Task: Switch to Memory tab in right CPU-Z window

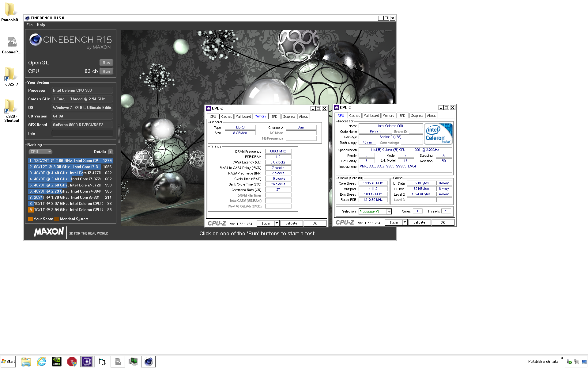Action: pos(388,116)
